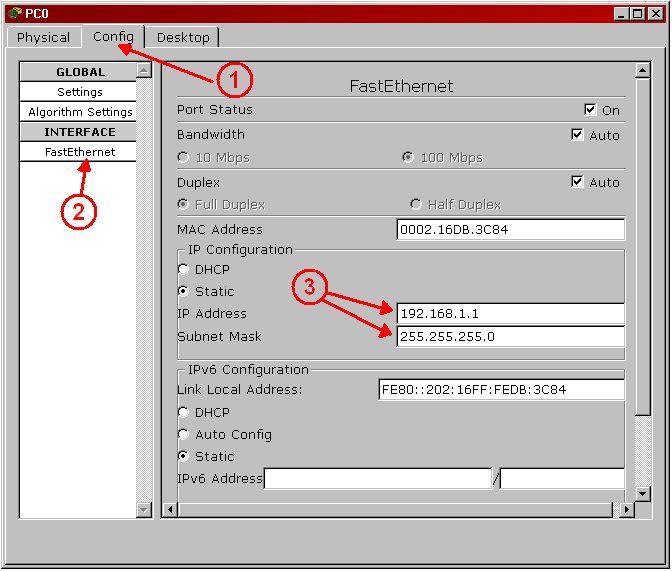Viewport: 672px width, 571px height.
Task: Click the IP Configuration group label
Action: tap(240, 249)
